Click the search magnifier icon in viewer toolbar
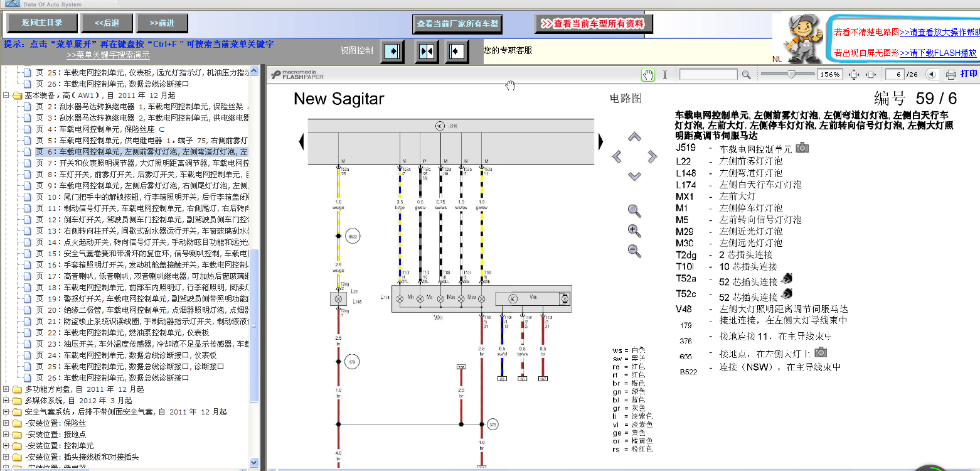This screenshot has height=471, width=980. [x=746, y=75]
